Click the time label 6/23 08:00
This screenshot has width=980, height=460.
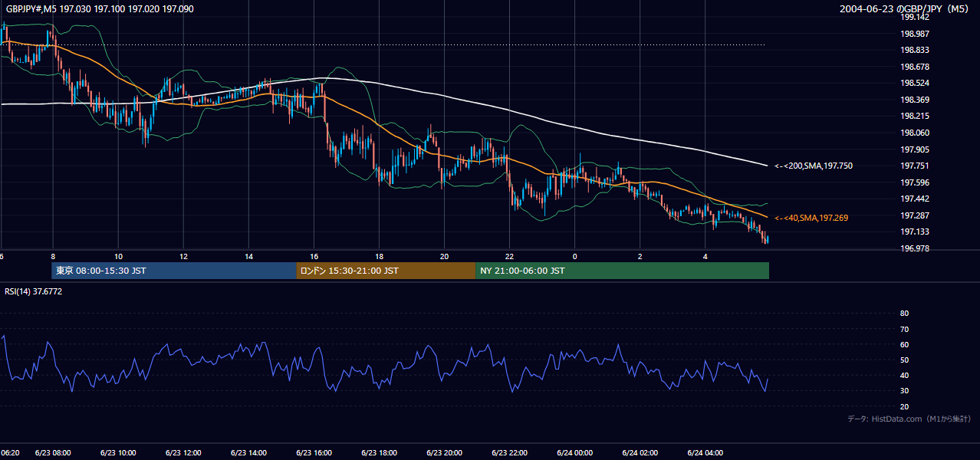53,453
